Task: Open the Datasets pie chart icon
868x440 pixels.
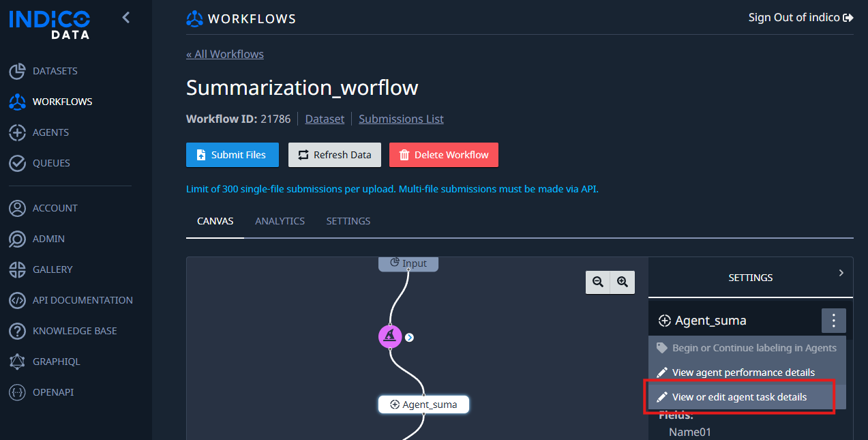Action: (17, 71)
